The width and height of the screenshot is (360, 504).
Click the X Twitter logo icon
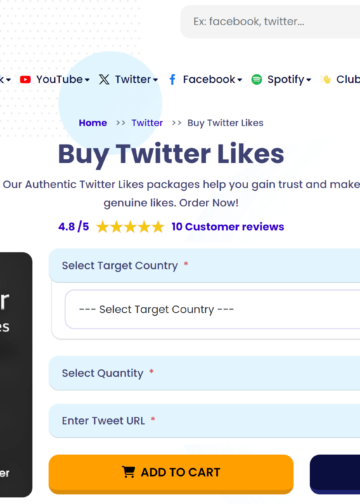tap(104, 79)
